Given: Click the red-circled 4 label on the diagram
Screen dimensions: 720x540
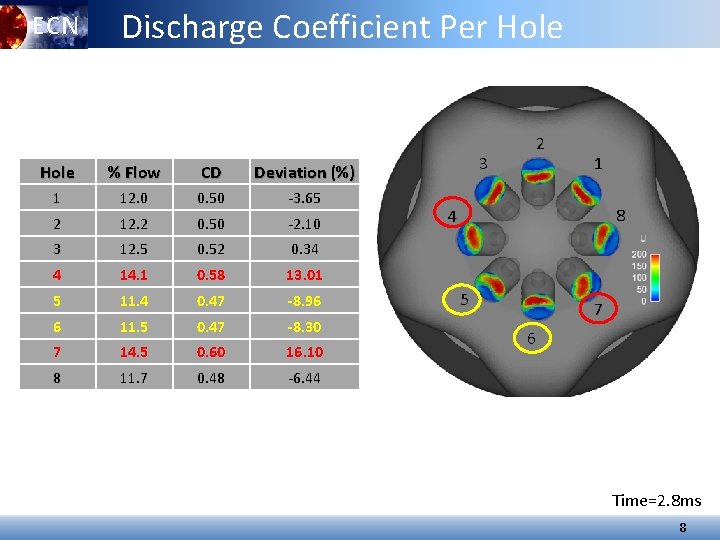Looking at the screenshot, I should click(x=452, y=212).
